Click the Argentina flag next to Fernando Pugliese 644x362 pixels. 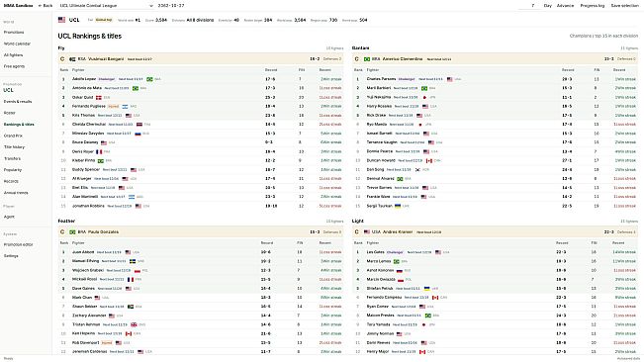125,106
